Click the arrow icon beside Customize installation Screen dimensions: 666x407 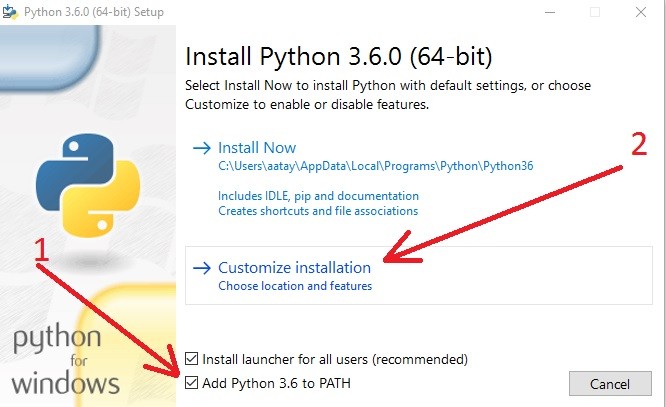tap(202, 268)
